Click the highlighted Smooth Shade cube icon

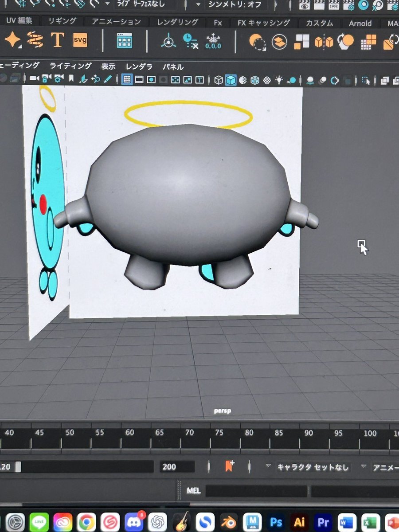(231, 80)
